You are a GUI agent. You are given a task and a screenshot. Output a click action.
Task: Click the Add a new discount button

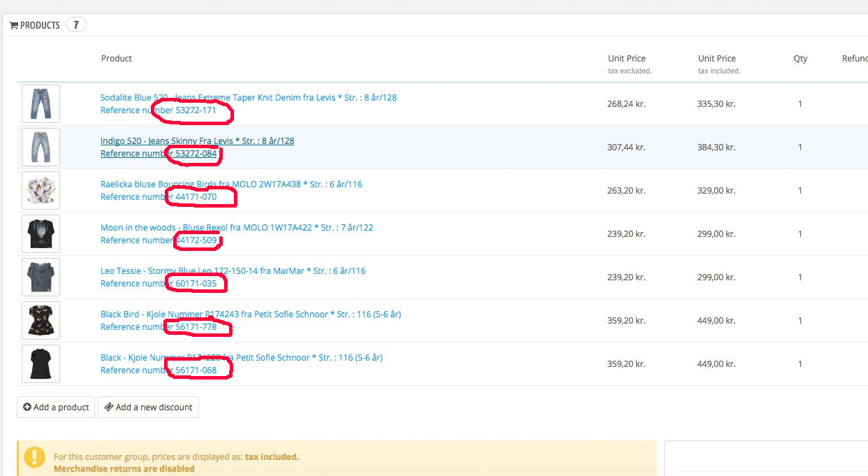coord(148,408)
